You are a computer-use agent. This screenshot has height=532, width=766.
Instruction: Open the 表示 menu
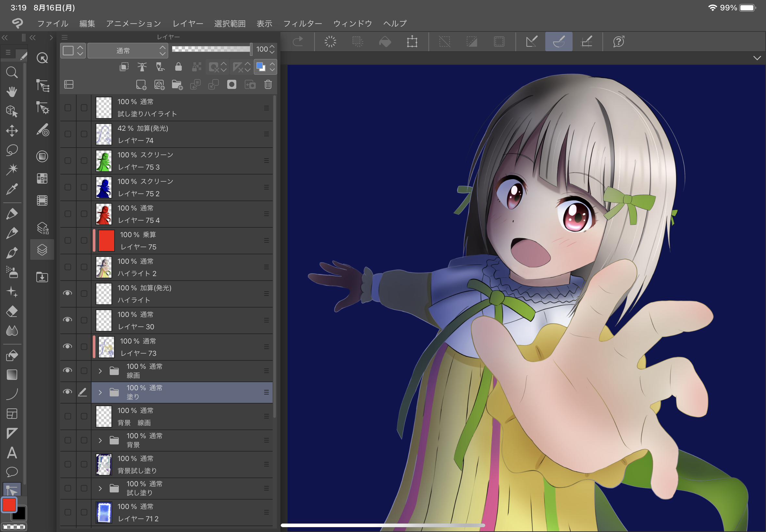(x=265, y=23)
